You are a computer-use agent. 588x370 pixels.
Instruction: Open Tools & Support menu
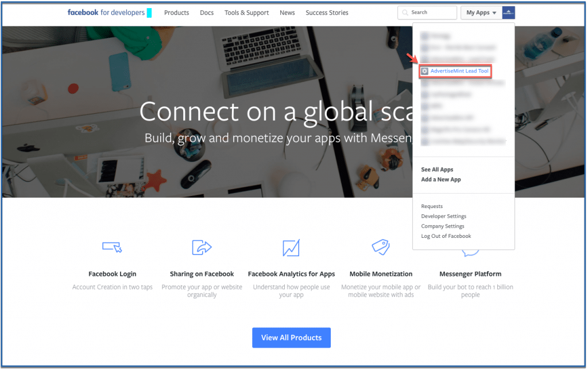point(247,13)
